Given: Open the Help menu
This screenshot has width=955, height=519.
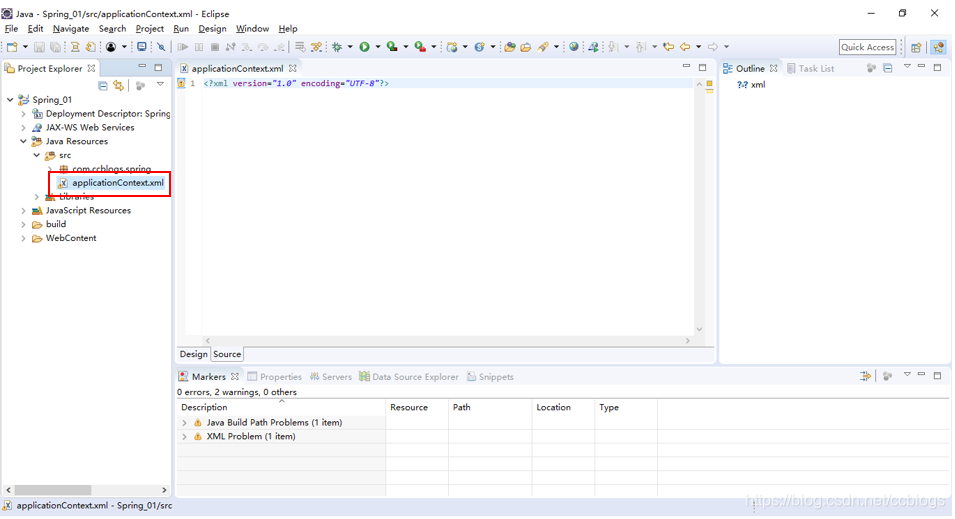Looking at the screenshot, I should [287, 29].
